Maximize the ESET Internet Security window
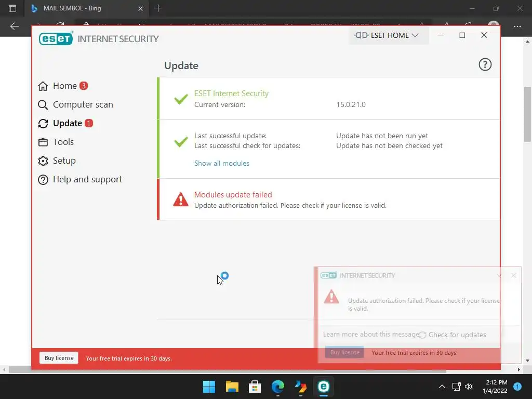Screen dimensions: 532x399 tap(462, 35)
